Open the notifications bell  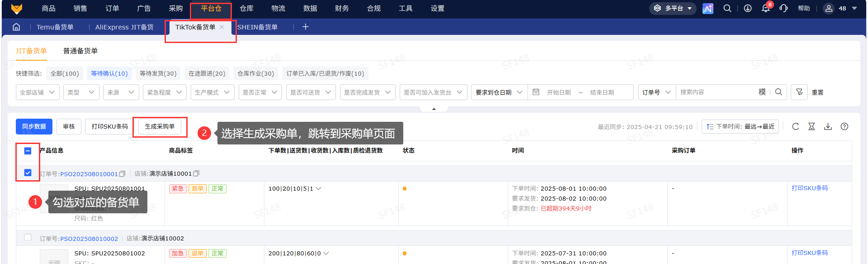coord(765,8)
